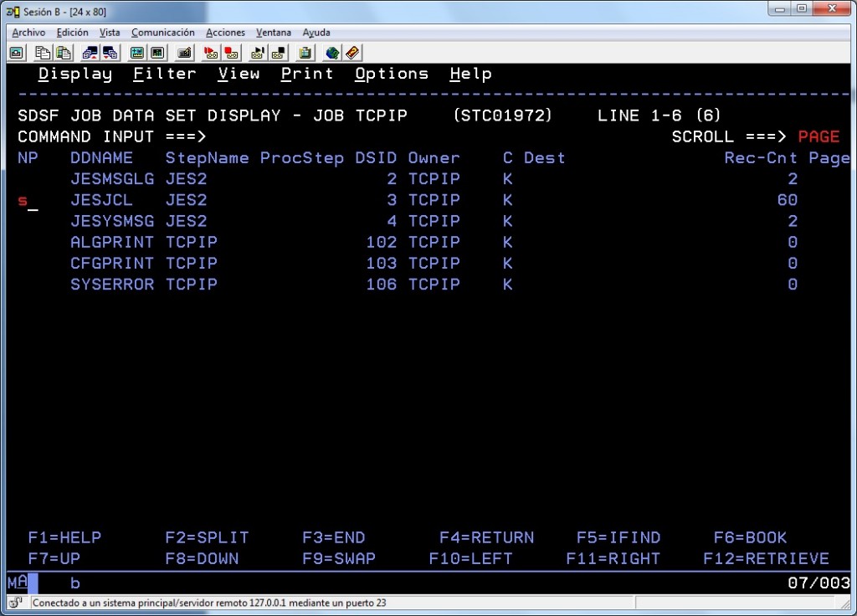Click the Dest column header
Image resolution: width=857 pixels, height=616 pixels.
tap(544, 158)
